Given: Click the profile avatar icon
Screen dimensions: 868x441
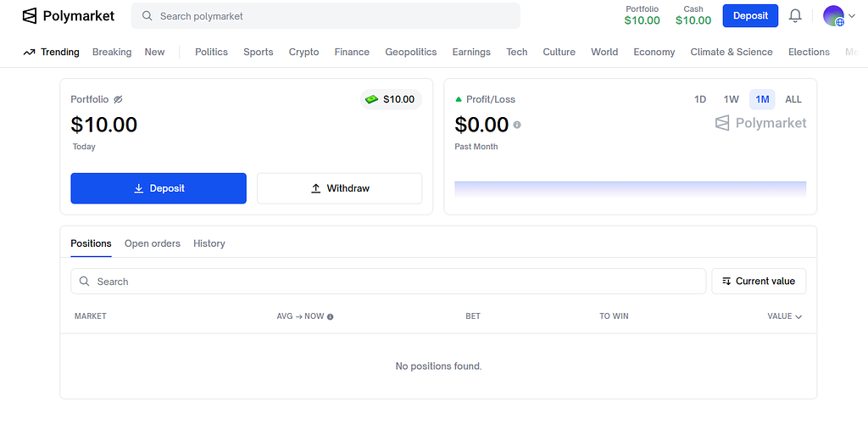Looking at the screenshot, I should point(833,15).
